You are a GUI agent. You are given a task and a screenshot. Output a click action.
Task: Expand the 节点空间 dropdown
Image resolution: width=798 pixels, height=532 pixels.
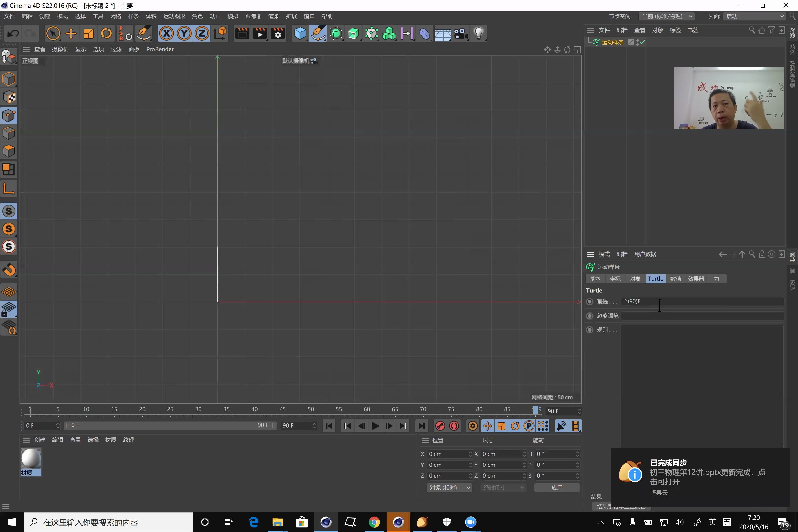point(666,16)
